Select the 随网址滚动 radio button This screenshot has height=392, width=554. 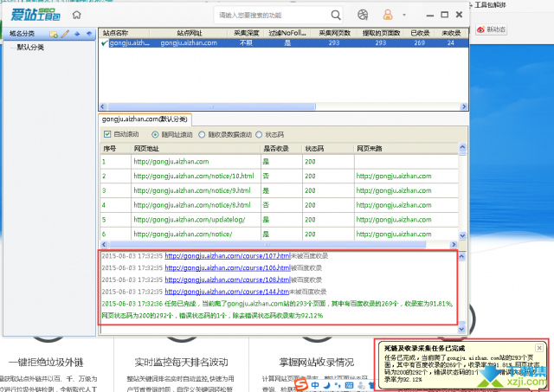(x=155, y=134)
